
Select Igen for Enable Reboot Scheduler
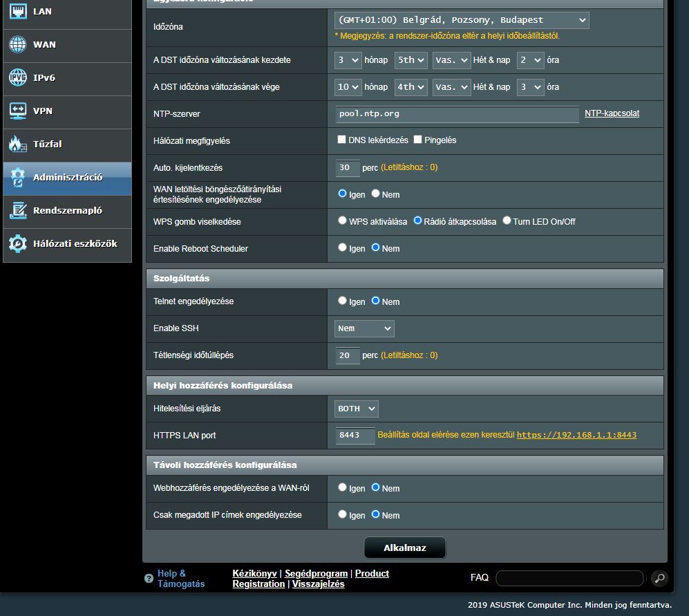342,247
